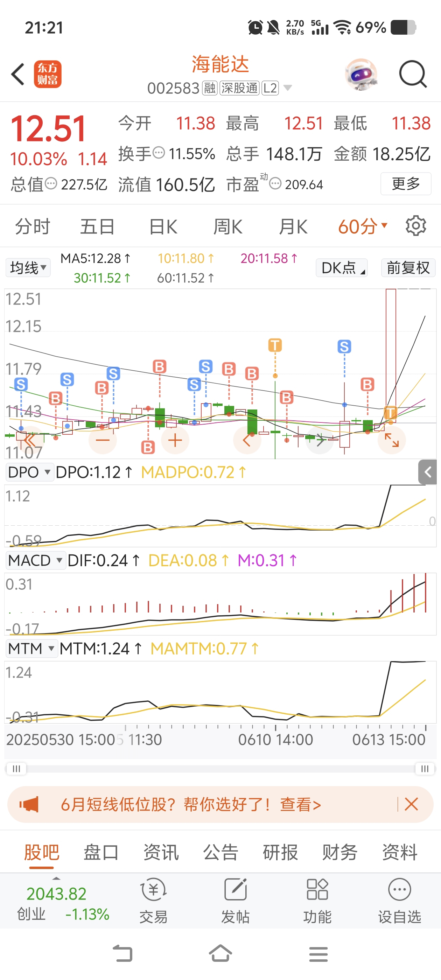Tap the MA5:12.28 label
The image size is (441, 980).
(96, 258)
